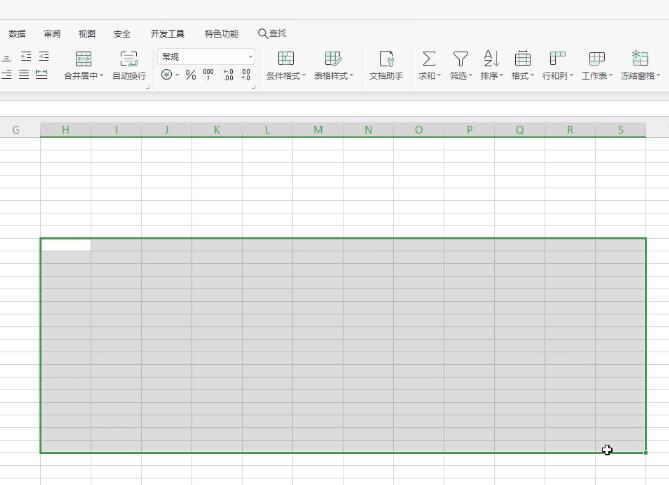The image size is (669, 485).
Task: Select column H header
Action: click(x=66, y=130)
